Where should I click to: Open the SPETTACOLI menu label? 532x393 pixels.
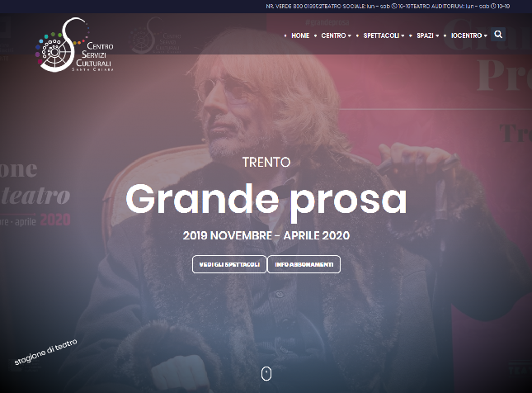tap(381, 36)
